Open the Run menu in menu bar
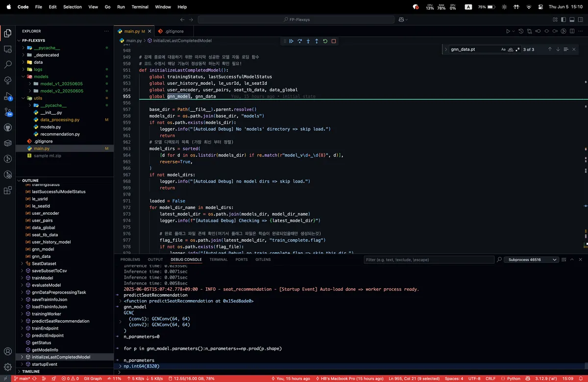Screen dimensions: 588x382 tap(121, 7)
